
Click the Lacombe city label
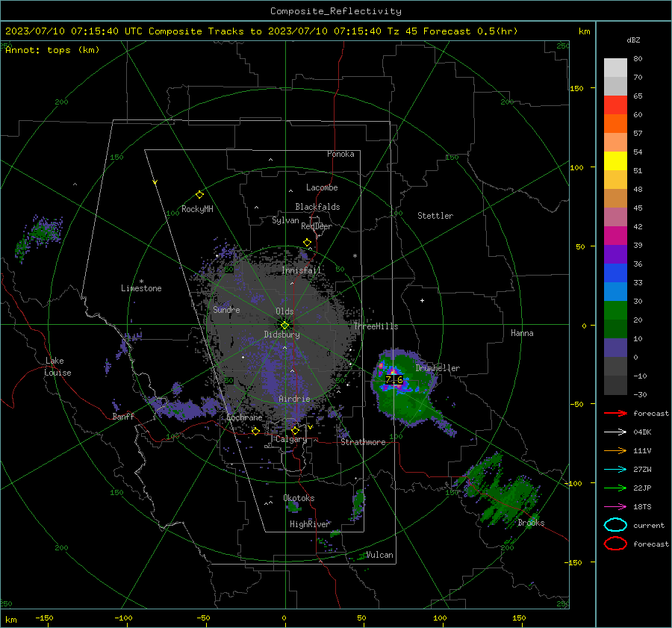pos(322,187)
